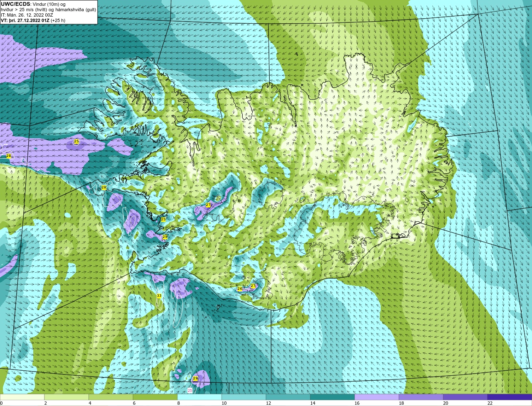This screenshot has width=532, height=406.
Task: Select the 18–20 m/s purple legend swatch
Action: (x=421, y=397)
